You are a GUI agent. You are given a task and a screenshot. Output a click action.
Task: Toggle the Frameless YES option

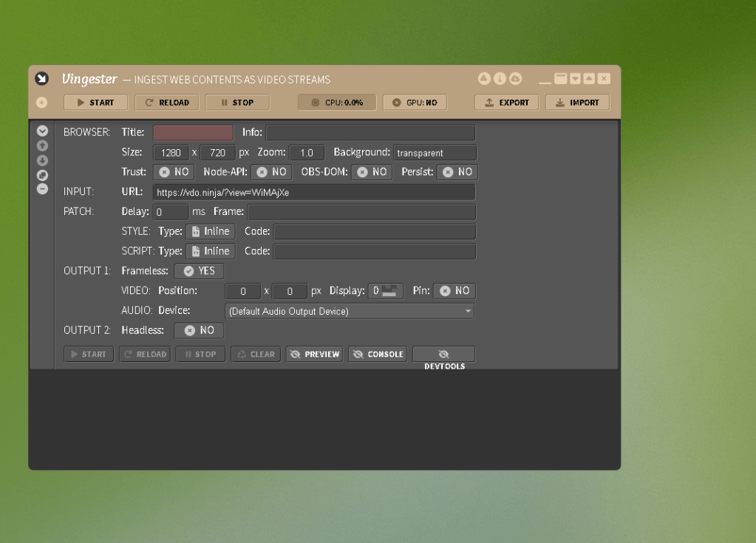tap(199, 271)
